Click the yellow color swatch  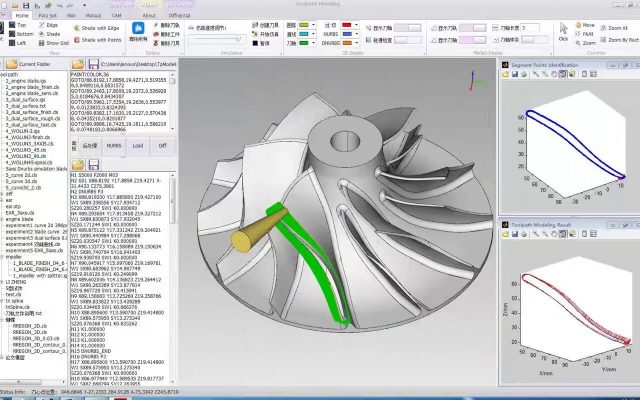[x=304, y=25]
